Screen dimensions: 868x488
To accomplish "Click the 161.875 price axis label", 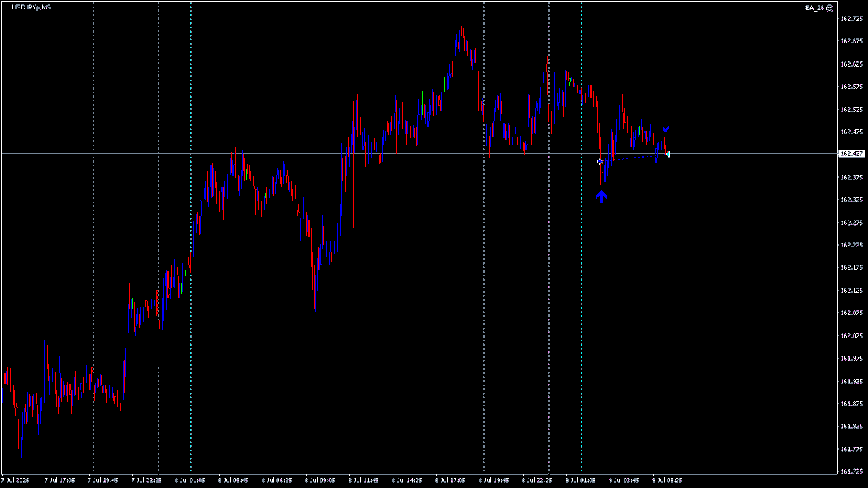I will click(851, 404).
